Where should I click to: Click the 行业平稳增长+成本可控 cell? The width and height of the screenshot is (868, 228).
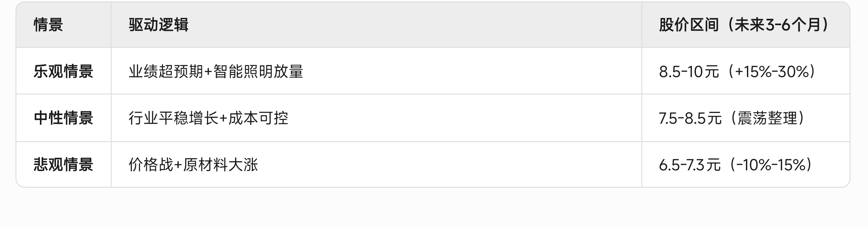pyautogui.click(x=208, y=118)
